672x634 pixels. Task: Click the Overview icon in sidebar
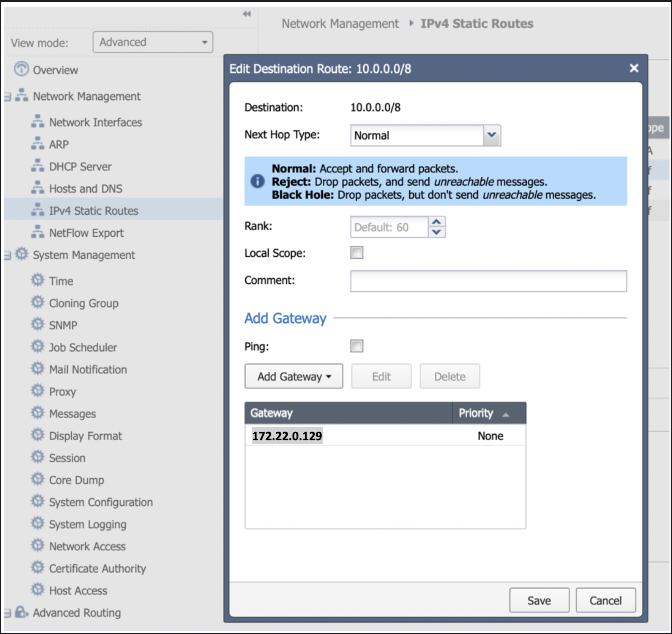coord(21,69)
